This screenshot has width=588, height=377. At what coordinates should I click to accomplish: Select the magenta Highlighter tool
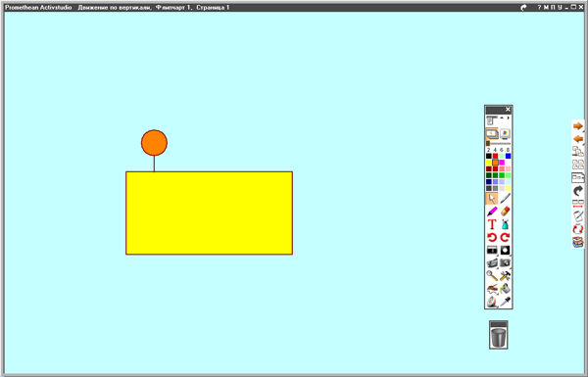tap(492, 212)
